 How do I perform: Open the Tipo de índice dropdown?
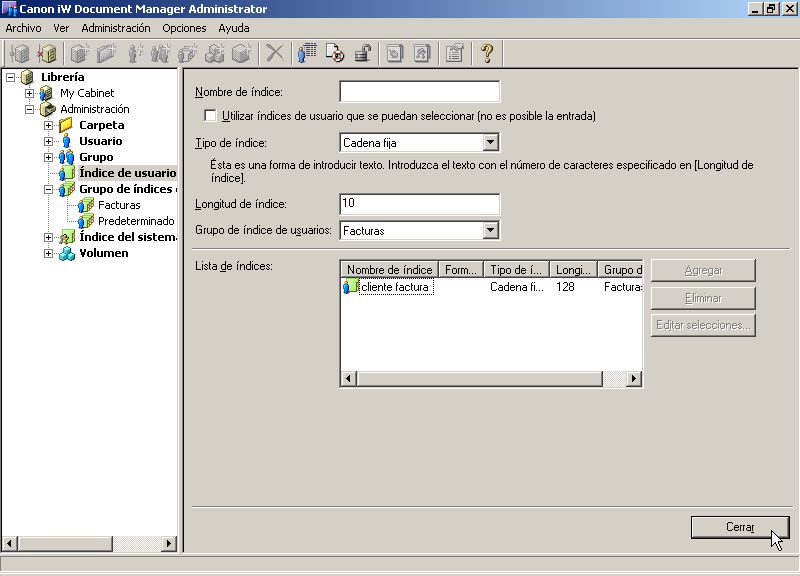point(490,142)
